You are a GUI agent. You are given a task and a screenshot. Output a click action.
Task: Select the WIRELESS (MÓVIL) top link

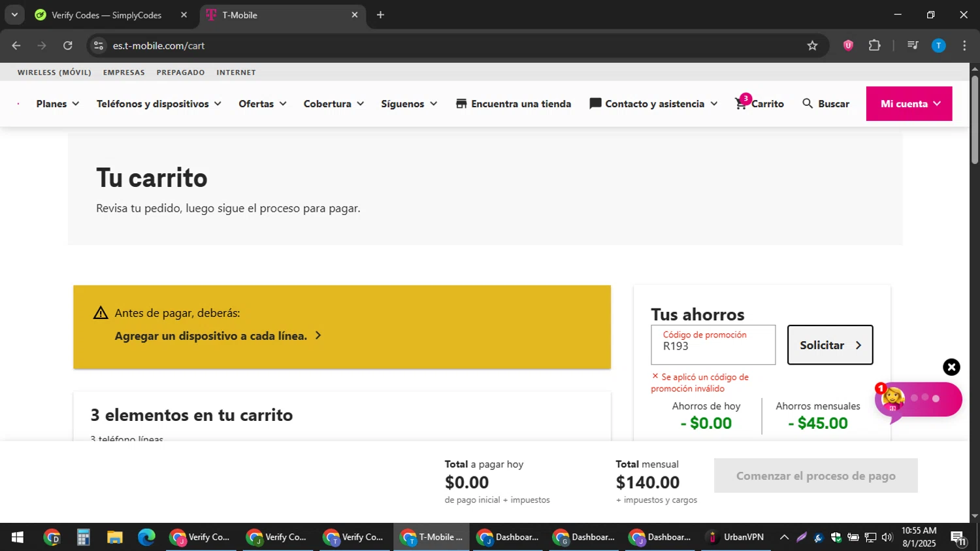tap(54, 72)
